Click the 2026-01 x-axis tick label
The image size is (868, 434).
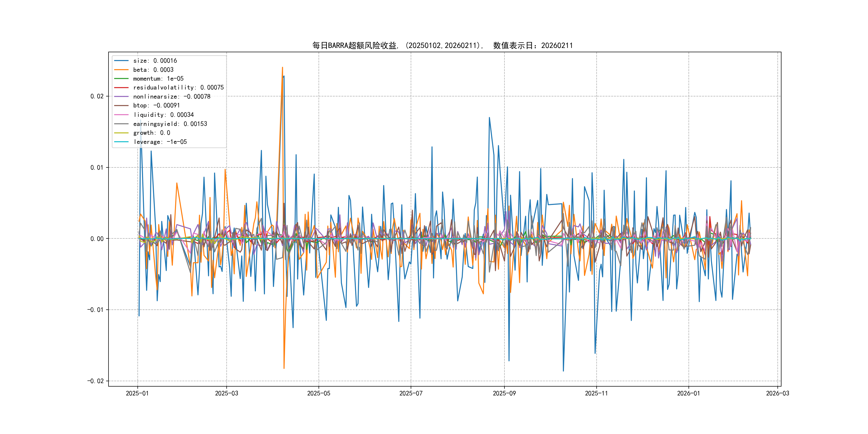click(689, 393)
